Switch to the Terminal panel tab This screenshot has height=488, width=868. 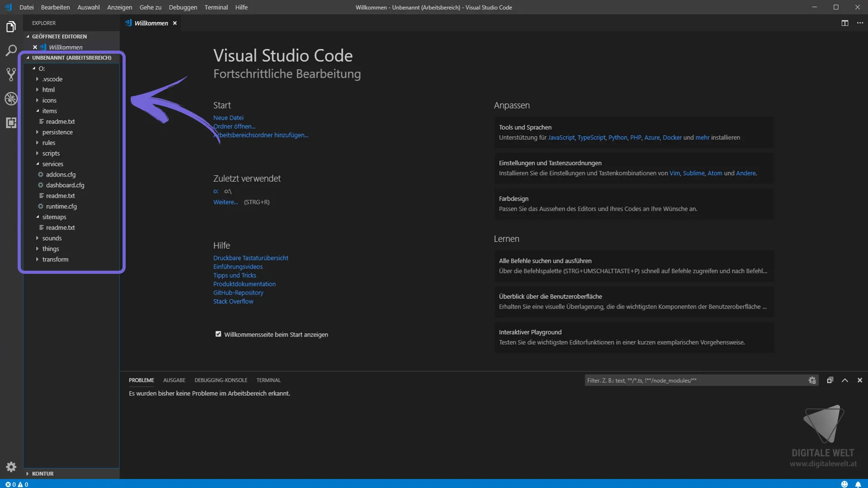coord(269,380)
